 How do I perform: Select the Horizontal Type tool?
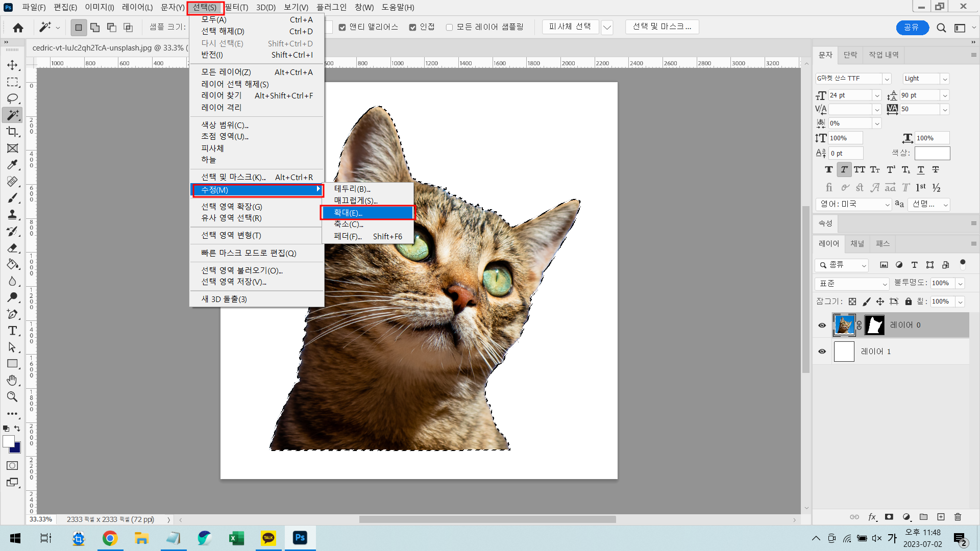[x=12, y=331]
